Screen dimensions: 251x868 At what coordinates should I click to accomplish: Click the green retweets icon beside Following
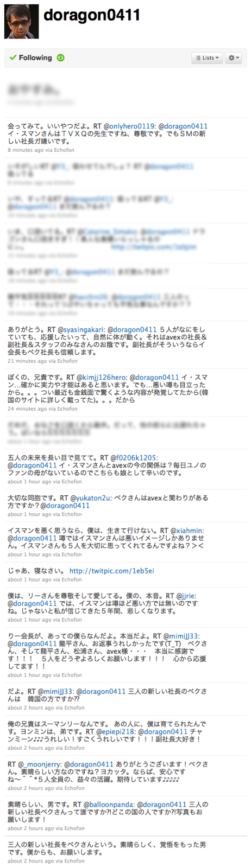click(61, 58)
